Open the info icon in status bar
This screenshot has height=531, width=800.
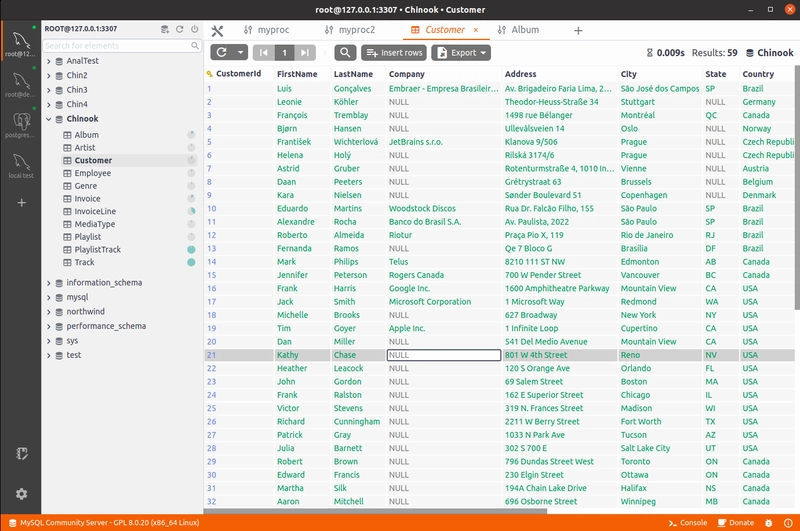(x=788, y=522)
